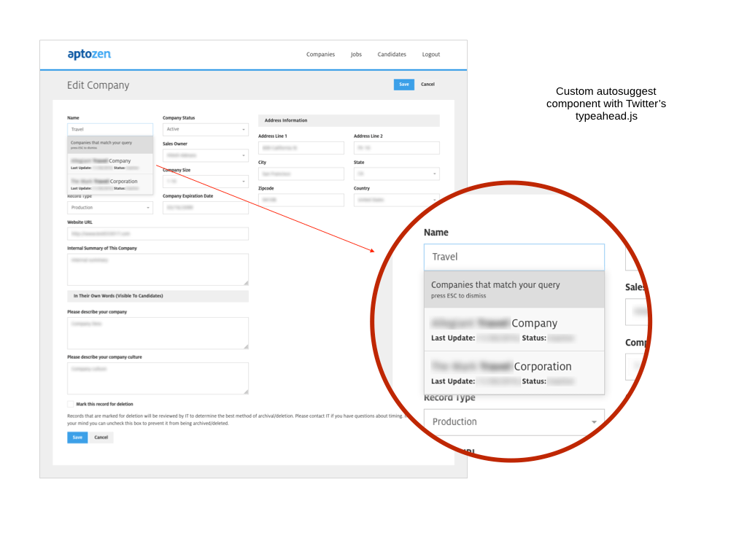Image resolution: width=747 pixels, height=560 pixels.
Task: Toggle the Mark this record for deletion checkbox
Action: (71, 404)
